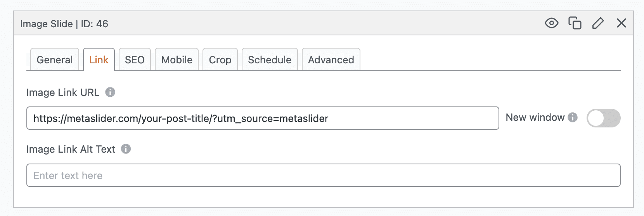Image resolution: width=644 pixels, height=216 pixels.
Task: Click the pencil edit icon
Action: [x=598, y=23]
